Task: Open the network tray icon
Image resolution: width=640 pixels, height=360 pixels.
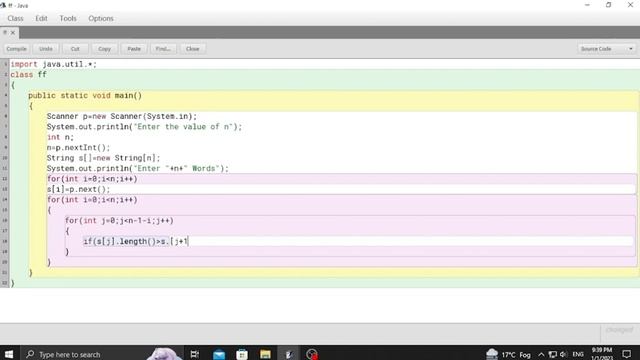Action: click(553, 354)
